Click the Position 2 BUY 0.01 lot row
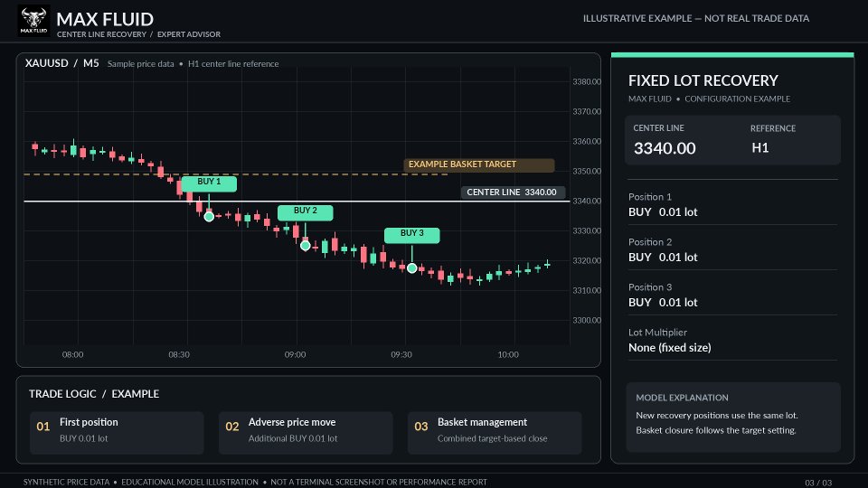The height and width of the screenshot is (488, 868). pos(732,250)
